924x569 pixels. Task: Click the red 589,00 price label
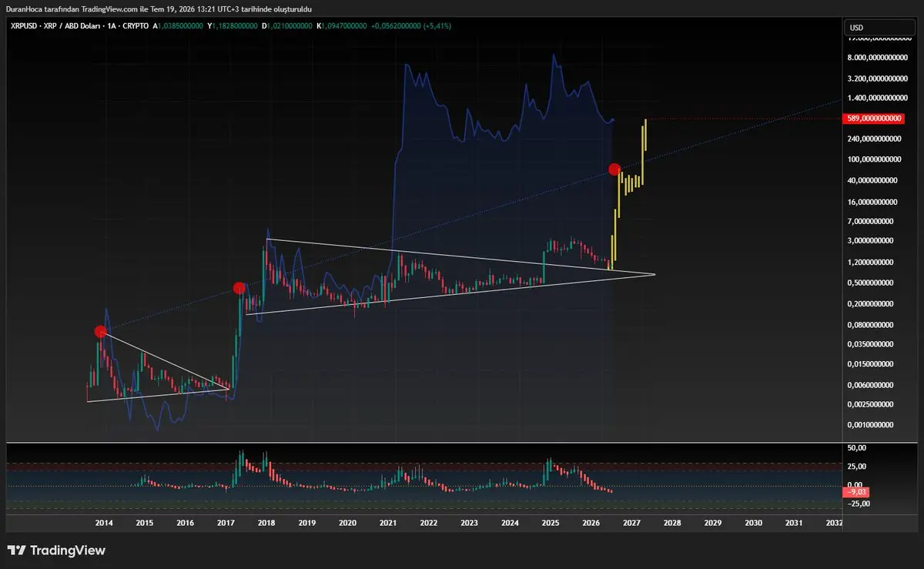coord(874,119)
